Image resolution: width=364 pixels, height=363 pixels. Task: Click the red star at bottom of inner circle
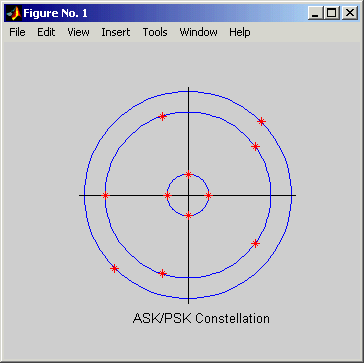(x=188, y=216)
